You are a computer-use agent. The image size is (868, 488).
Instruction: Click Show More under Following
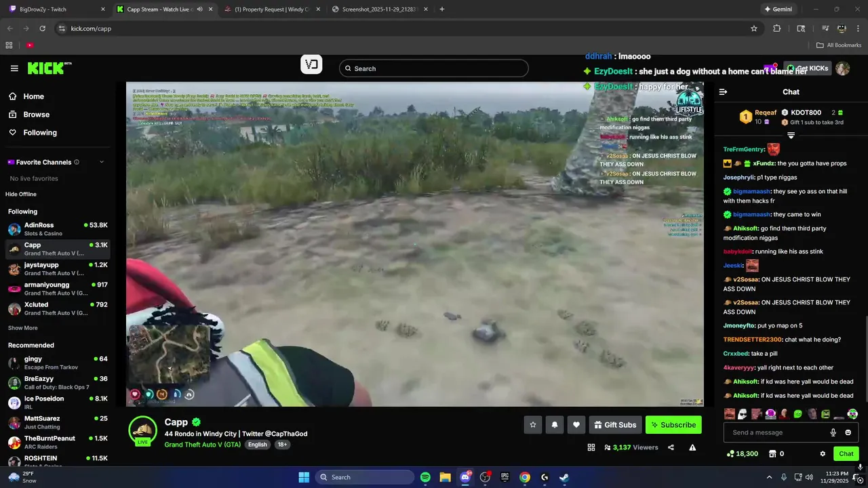pos(22,328)
